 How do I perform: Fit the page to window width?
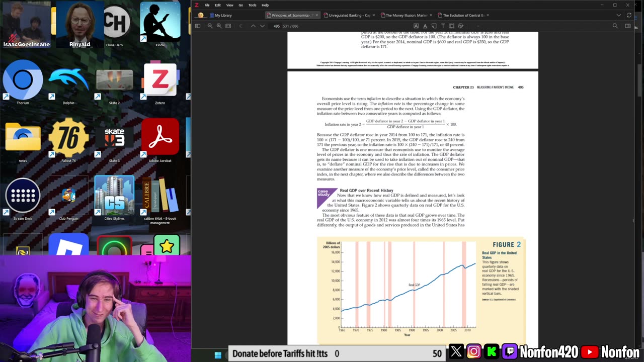(x=228, y=26)
